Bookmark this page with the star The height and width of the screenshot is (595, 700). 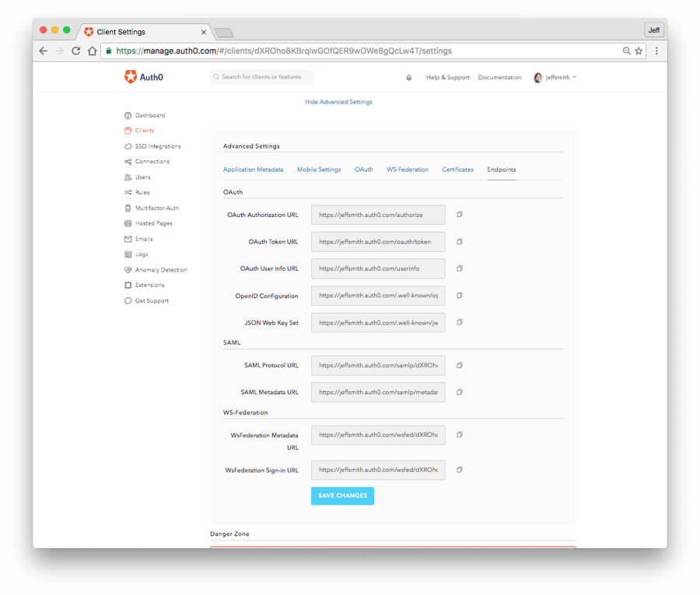639,51
